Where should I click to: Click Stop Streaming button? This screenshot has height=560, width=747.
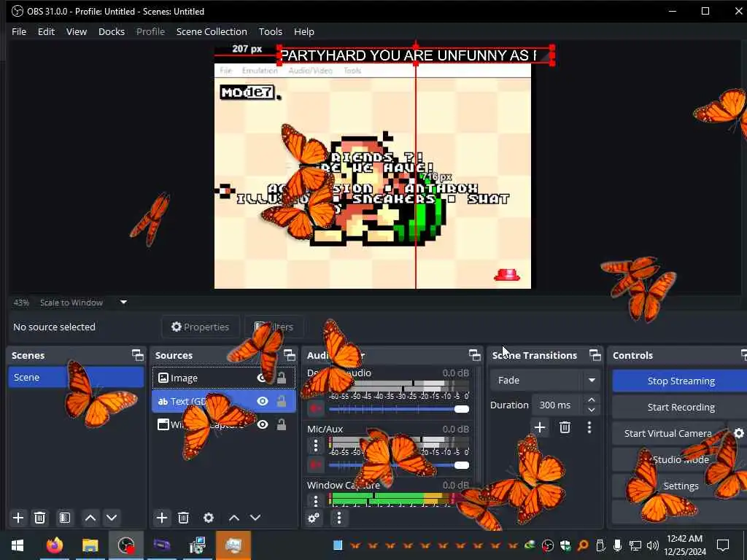click(x=681, y=381)
